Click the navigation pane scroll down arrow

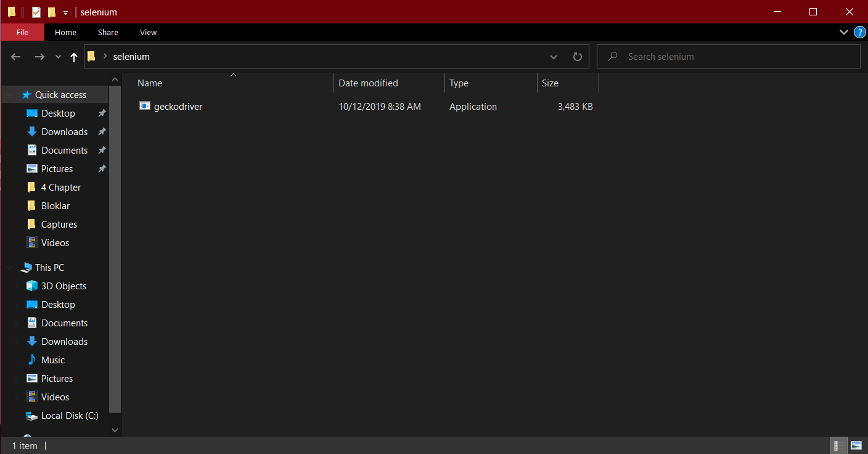115,430
